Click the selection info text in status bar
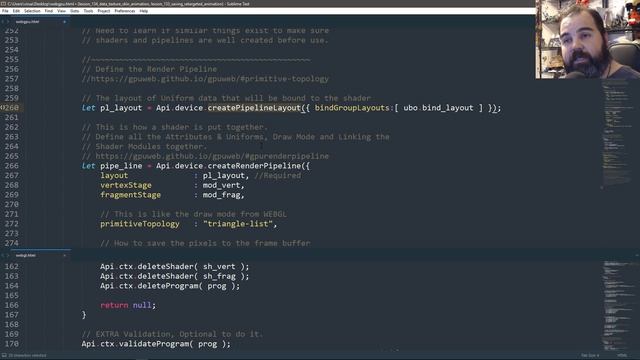The image size is (640, 360). click(27, 356)
